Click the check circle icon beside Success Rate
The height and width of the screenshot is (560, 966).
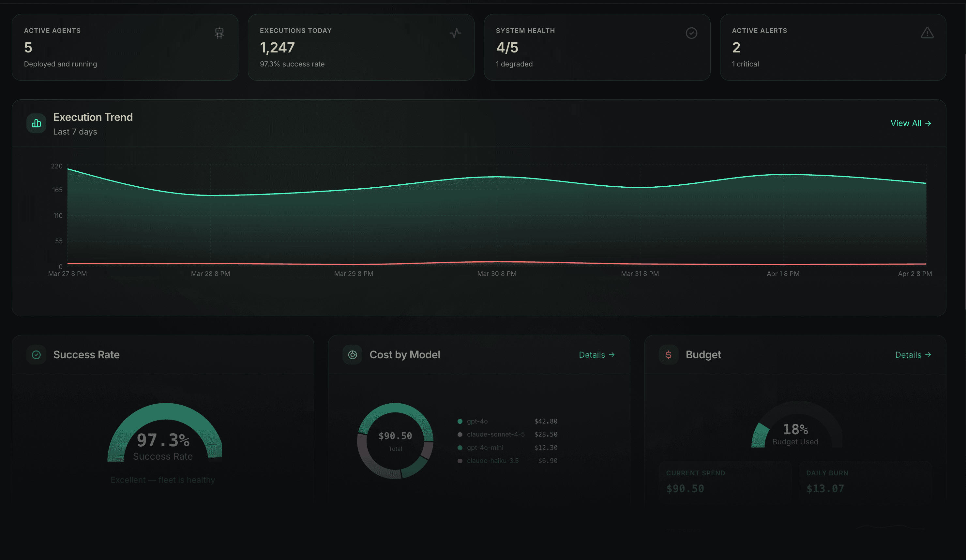(37, 355)
